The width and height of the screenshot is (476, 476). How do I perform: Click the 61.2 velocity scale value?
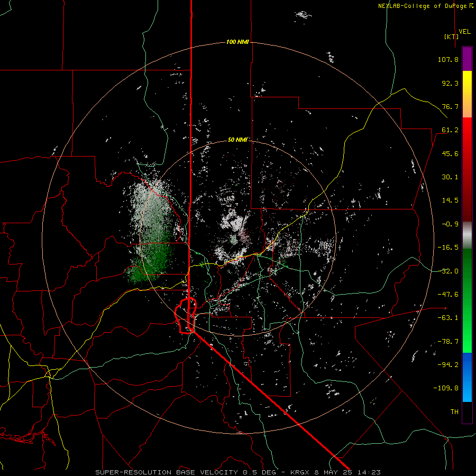coord(450,130)
